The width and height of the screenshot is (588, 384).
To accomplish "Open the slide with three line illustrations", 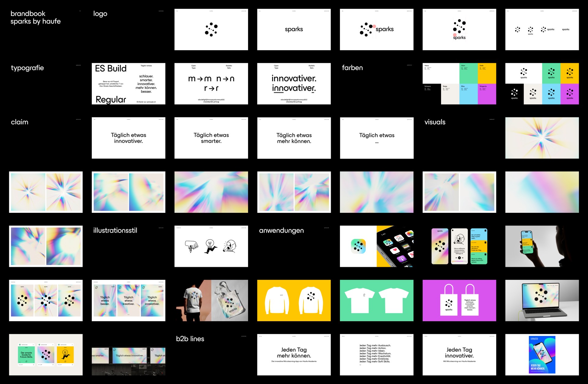I will click(211, 246).
